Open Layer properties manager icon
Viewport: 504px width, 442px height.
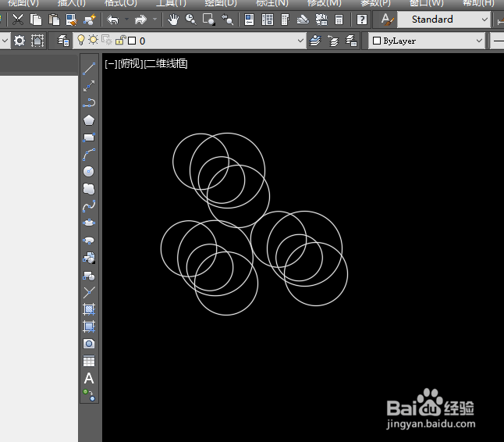pyautogui.click(x=63, y=41)
